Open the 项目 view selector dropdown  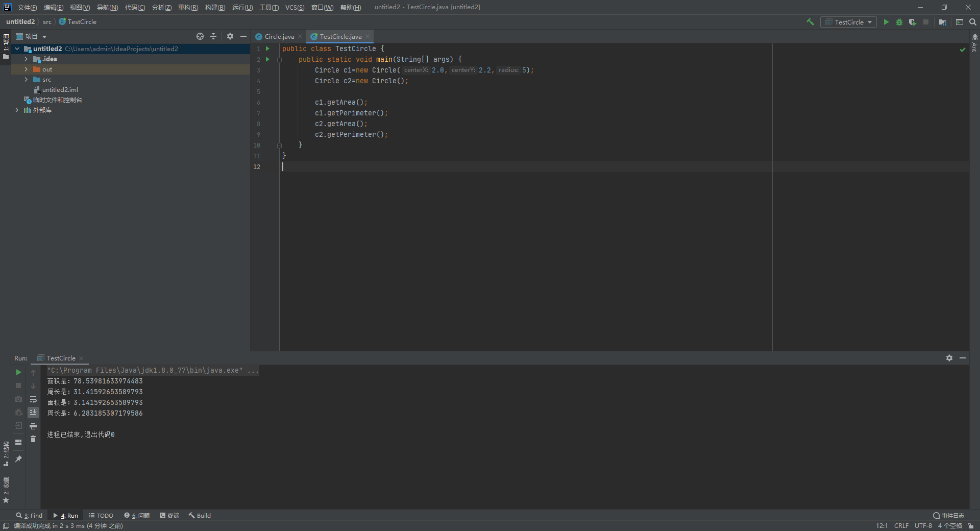[32, 36]
